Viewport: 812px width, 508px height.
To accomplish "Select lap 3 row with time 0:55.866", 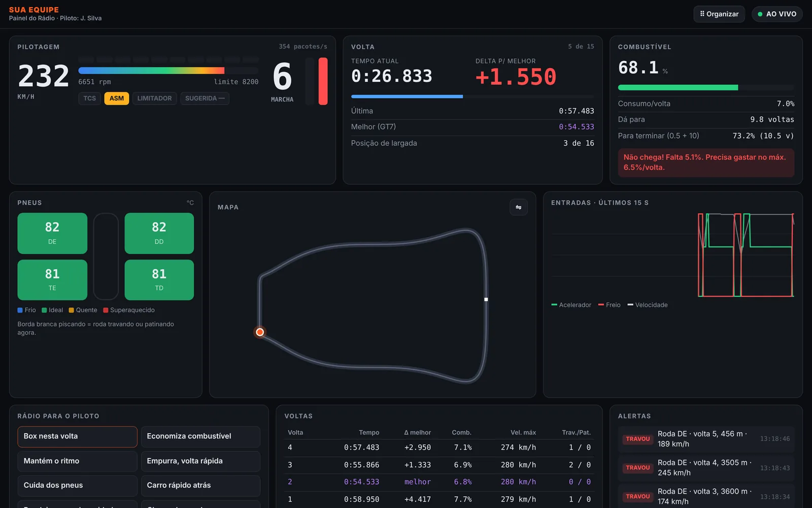I will click(439, 465).
